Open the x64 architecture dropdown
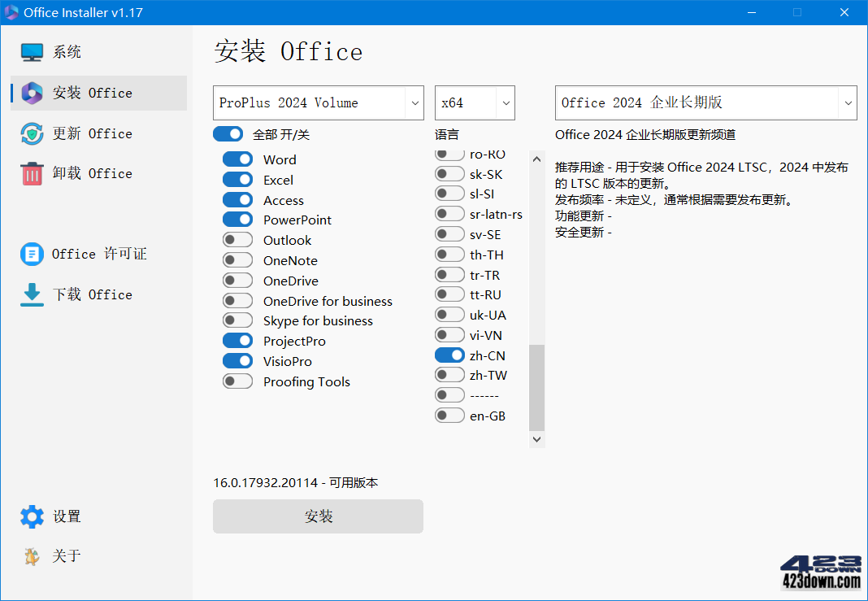868x601 pixels. point(475,102)
